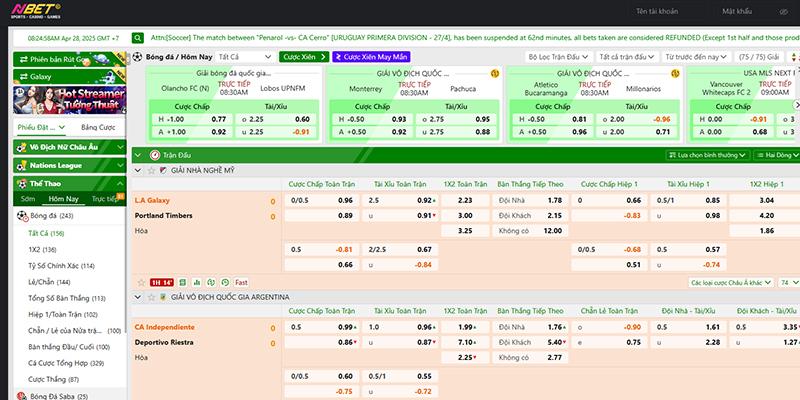This screenshot has width=800, height=400.
Task: Click the Nations League trophy icon
Action: click(x=21, y=166)
